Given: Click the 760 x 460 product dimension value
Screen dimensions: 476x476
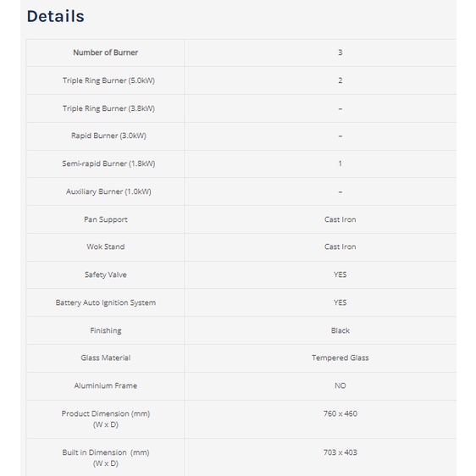Looking at the screenshot, I should point(340,414).
